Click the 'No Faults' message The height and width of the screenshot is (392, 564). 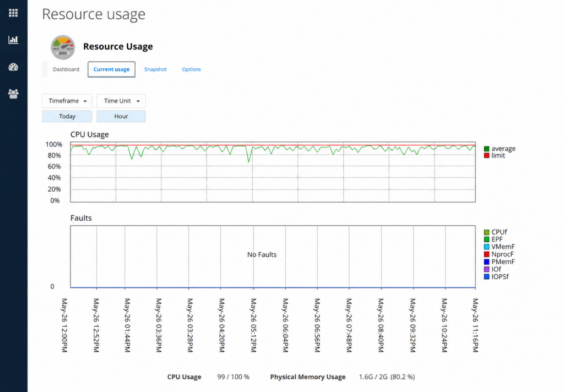(262, 254)
